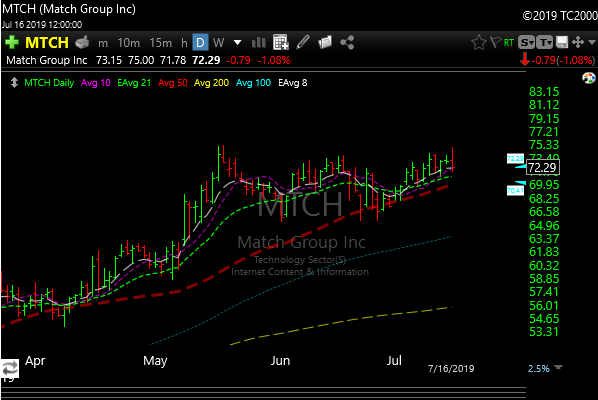Switch to the hourly 'h' timeframe
598x400 pixels.
point(184,43)
